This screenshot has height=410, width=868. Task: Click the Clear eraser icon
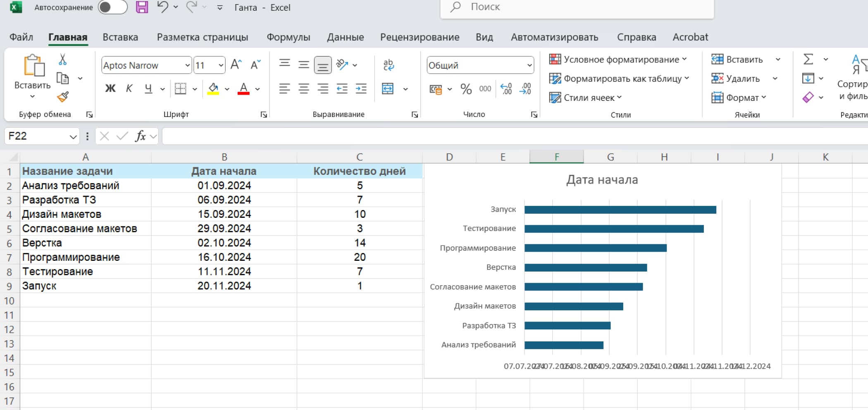pyautogui.click(x=808, y=97)
